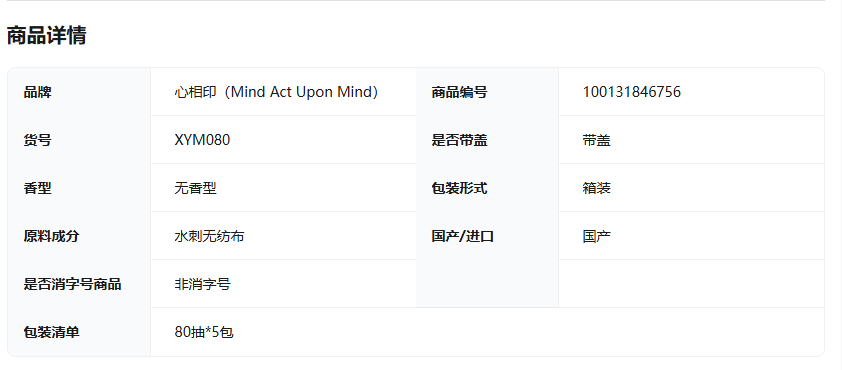Select the 无香型 value
This screenshot has width=842, height=370.
[x=195, y=188]
